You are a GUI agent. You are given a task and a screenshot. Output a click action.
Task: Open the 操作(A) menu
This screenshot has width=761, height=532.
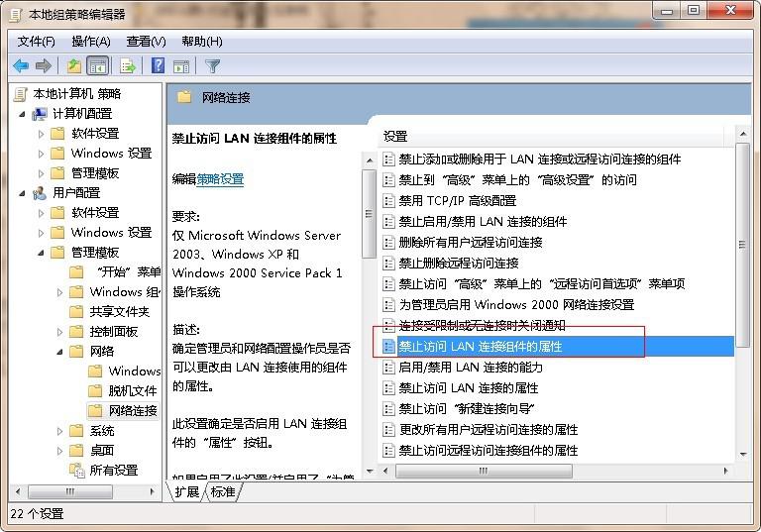click(90, 41)
